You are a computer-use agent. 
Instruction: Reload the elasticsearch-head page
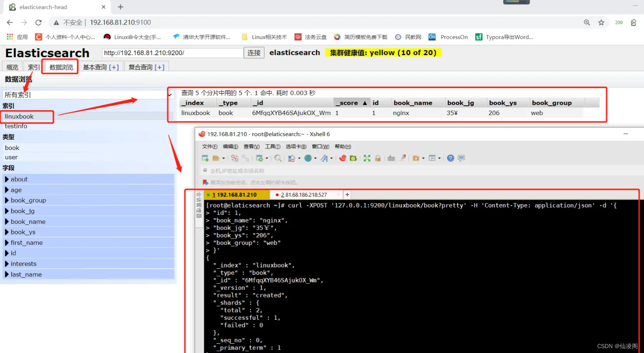(39, 23)
